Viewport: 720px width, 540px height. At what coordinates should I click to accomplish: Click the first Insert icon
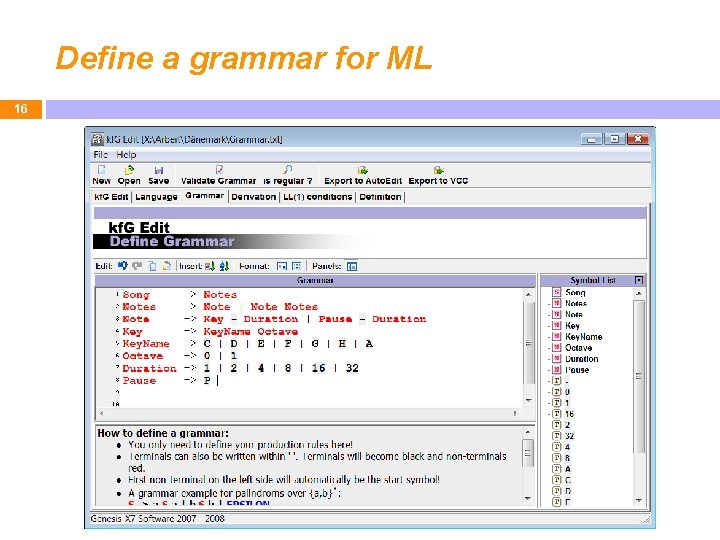click(210, 266)
